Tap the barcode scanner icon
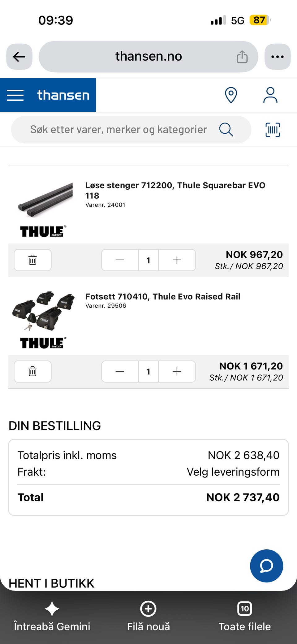Screen dimensions: 297x644 pyautogui.click(x=273, y=130)
